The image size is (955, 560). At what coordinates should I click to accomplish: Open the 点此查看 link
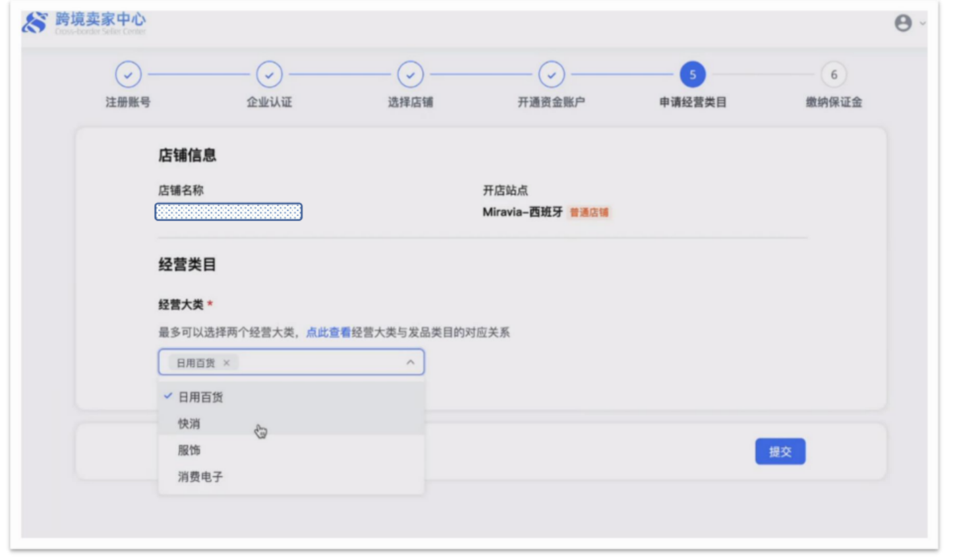(x=328, y=333)
